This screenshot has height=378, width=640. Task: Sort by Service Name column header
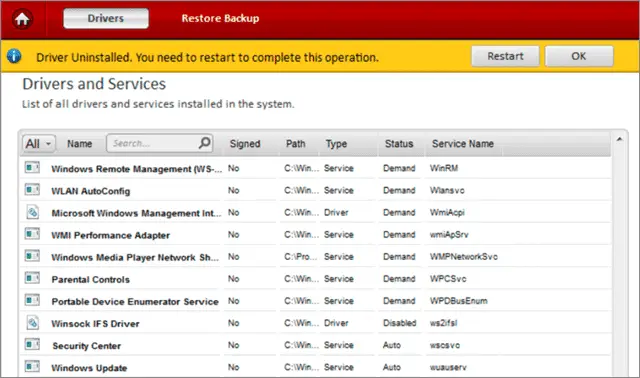click(463, 144)
